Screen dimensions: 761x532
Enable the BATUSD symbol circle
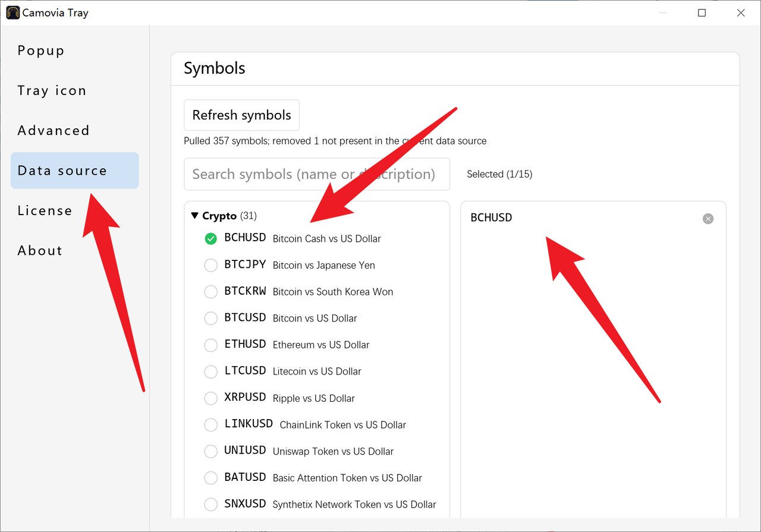point(210,477)
